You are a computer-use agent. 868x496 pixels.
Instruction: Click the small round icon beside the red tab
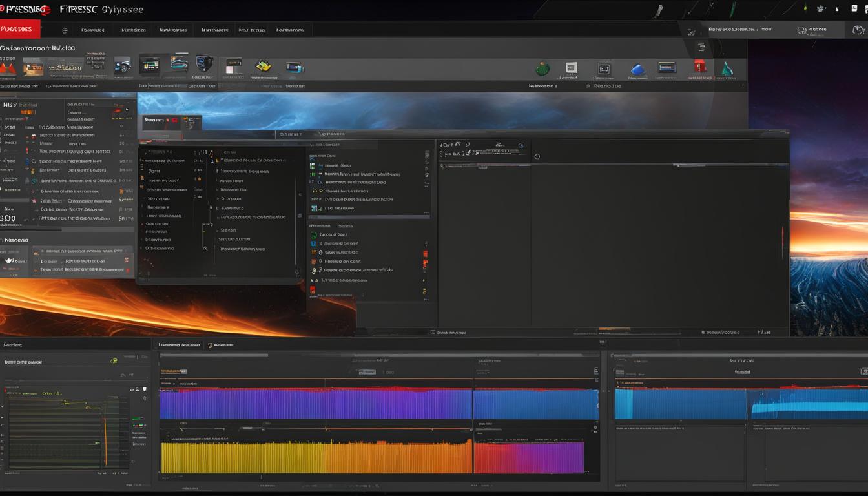pyautogui.click(x=64, y=30)
